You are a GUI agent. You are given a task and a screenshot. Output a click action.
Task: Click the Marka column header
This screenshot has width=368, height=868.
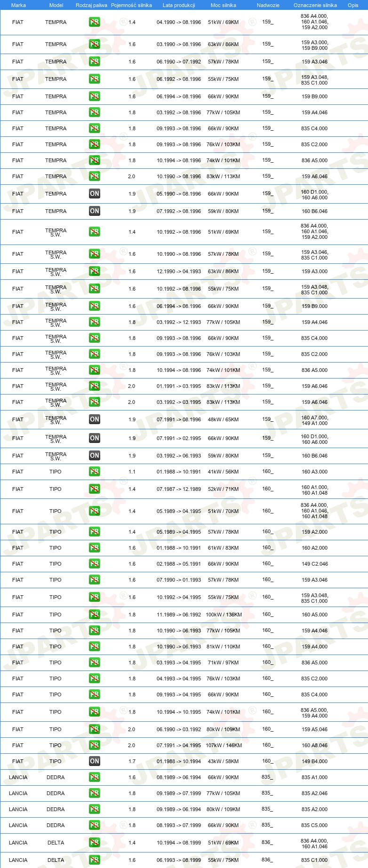click(18, 5)
